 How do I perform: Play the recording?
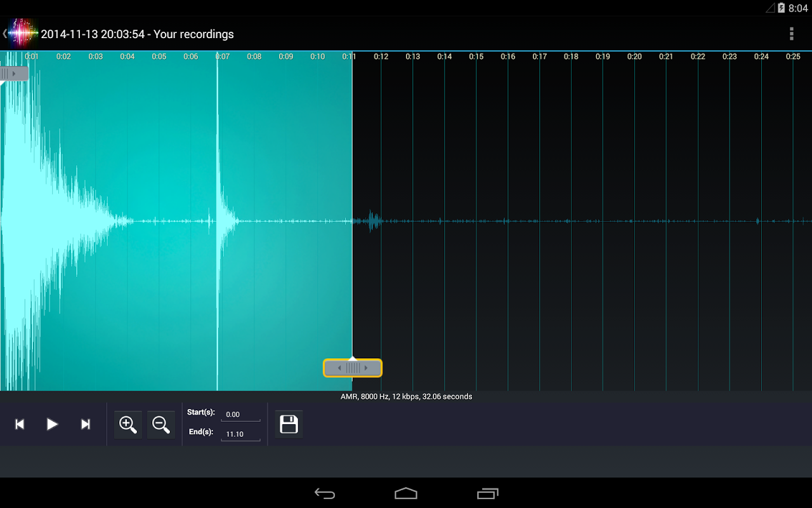coord(52,424)
